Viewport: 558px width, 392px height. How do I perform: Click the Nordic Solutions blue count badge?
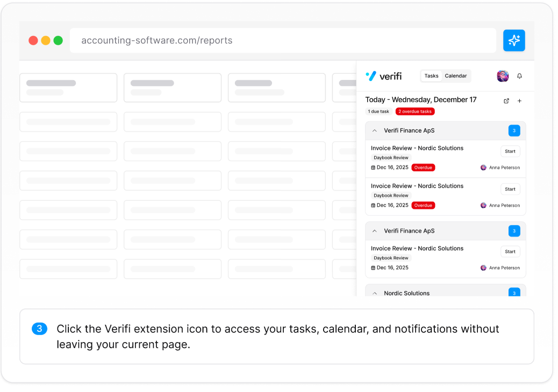[514, 293]
